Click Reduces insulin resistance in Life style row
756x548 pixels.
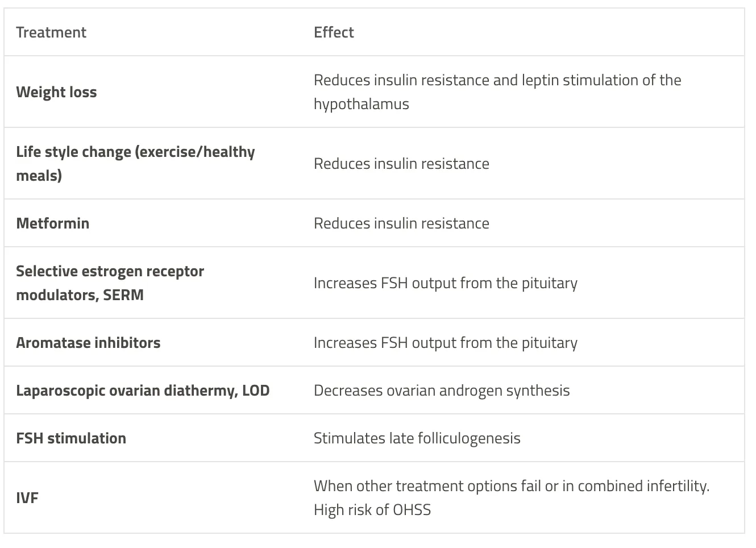click(401, 164)
